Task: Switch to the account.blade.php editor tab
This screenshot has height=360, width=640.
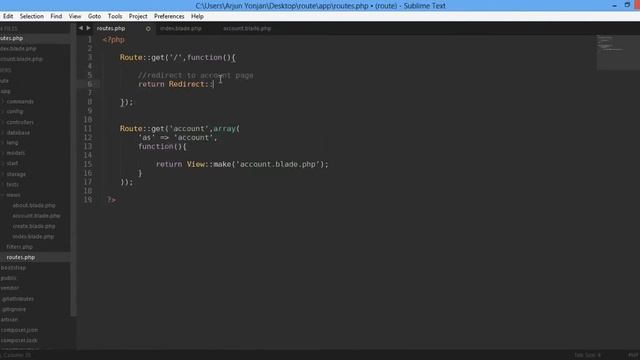Action: click(x=247, y=29)
